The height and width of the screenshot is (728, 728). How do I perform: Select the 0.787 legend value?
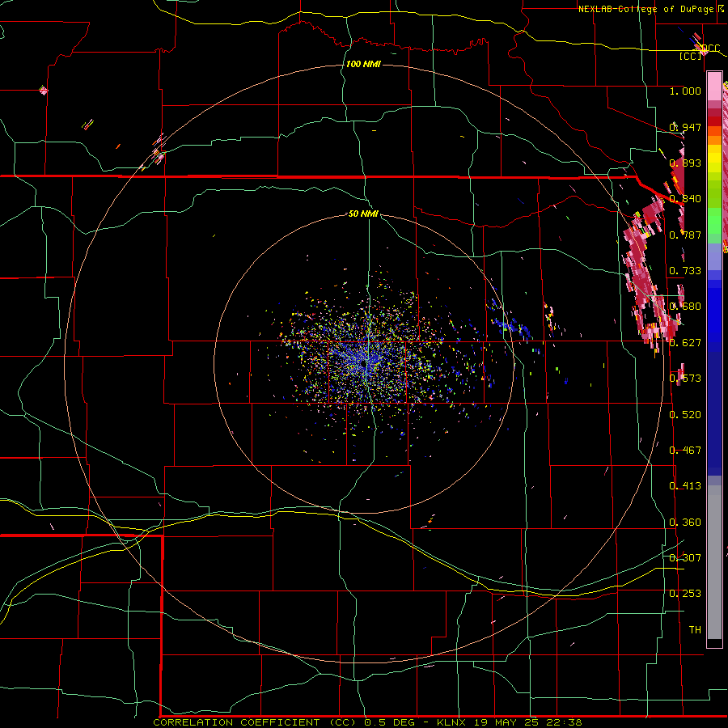[685, 235]
